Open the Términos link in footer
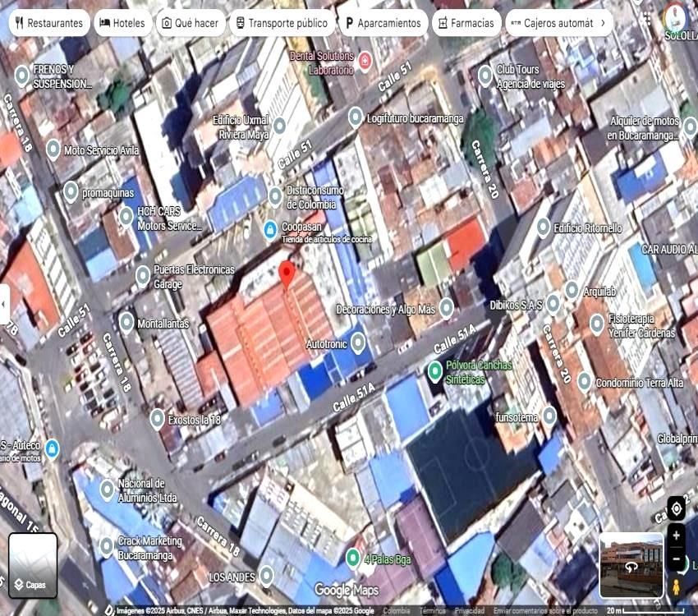 433,611
